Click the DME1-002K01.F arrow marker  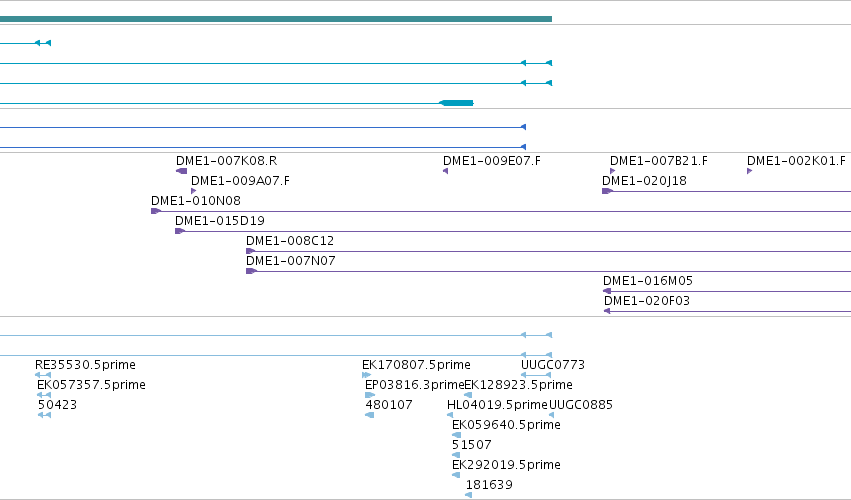750,171
